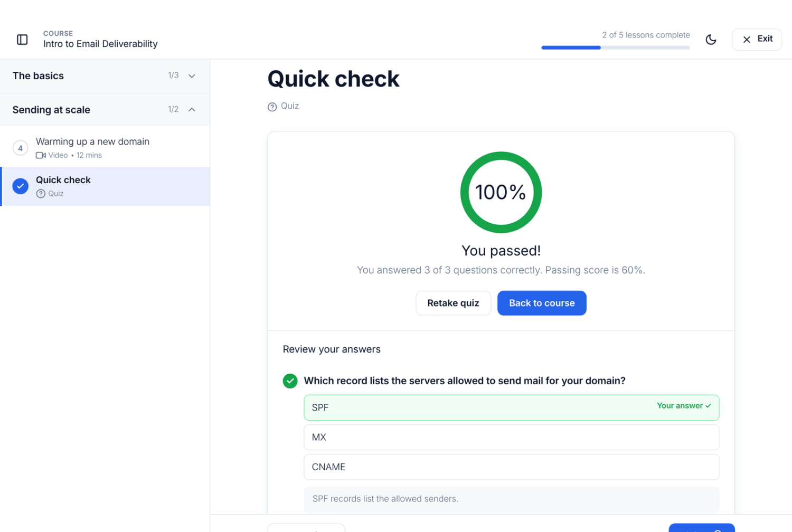The height and width of the screenshot is (532, 792).
Task: Click the 1/3 count for The basics
Action: [173, 75]
